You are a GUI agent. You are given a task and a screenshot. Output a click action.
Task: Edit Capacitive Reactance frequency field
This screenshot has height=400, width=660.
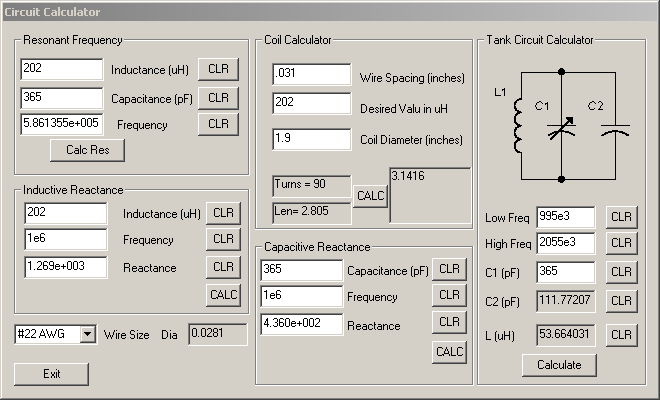pos(301,296)
